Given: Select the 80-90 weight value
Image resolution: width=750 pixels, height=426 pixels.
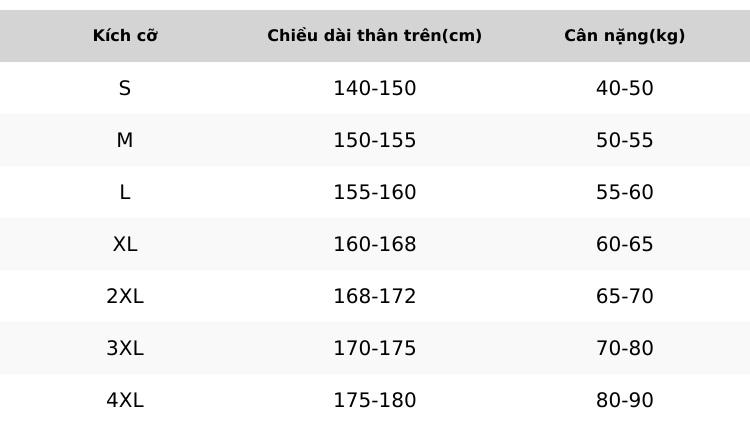Looking at the screenshot, I should click(x=624, y=400).
